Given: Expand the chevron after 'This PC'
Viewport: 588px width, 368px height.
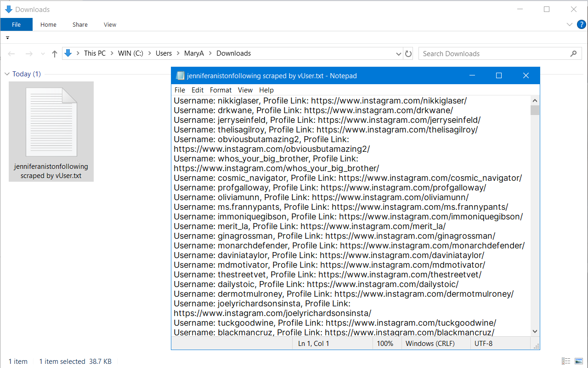Looking at the screenshot, I should click(112, 53).
